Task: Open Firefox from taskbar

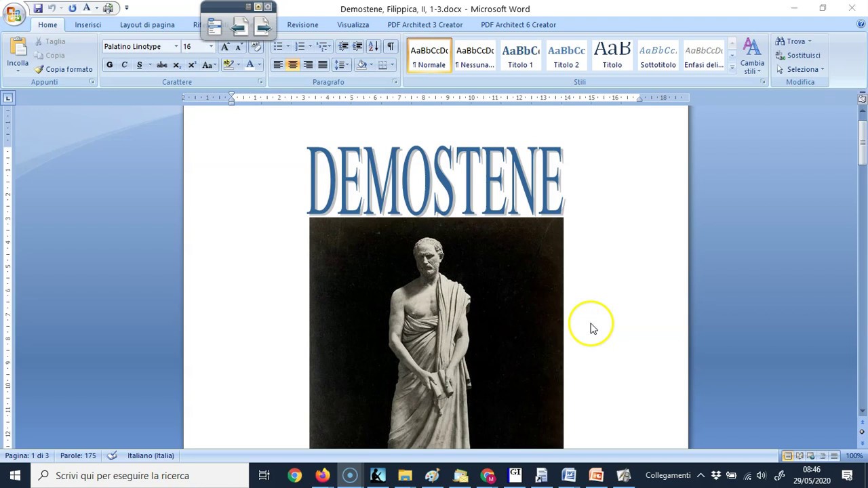Action: click(322, 475)
